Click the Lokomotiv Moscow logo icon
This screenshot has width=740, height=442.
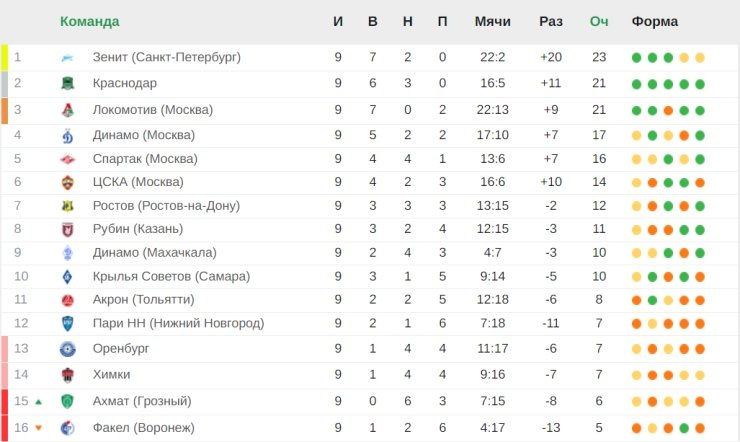[x=67, y=110]
